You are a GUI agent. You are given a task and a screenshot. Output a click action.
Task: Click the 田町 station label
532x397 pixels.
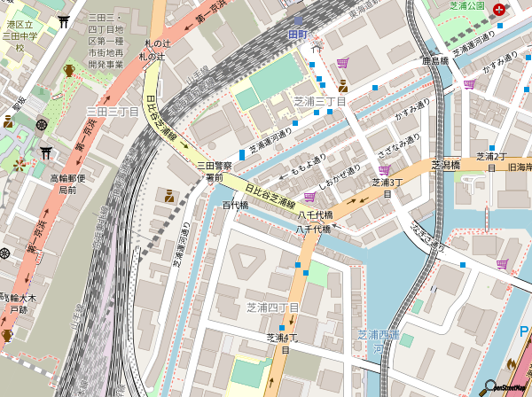tap(297, 34)
